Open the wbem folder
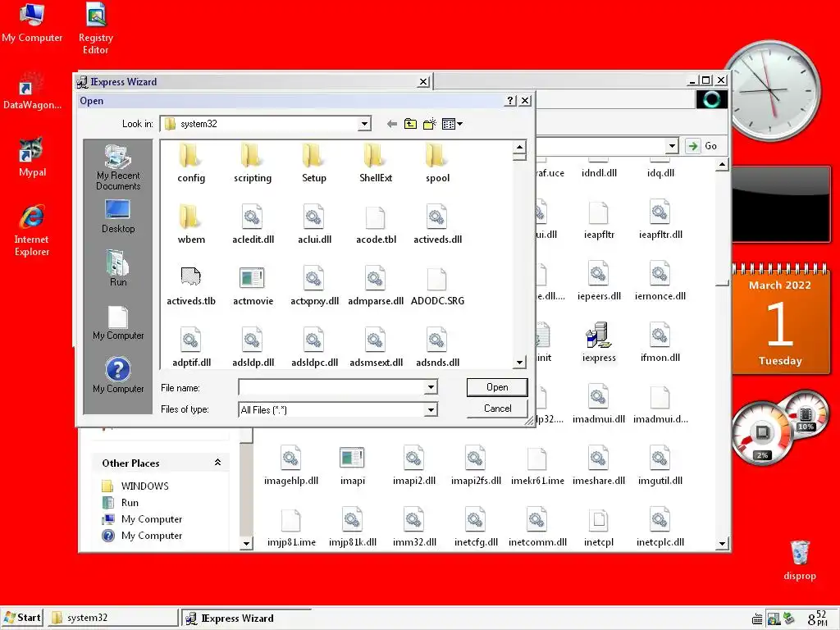 (190, 224)
